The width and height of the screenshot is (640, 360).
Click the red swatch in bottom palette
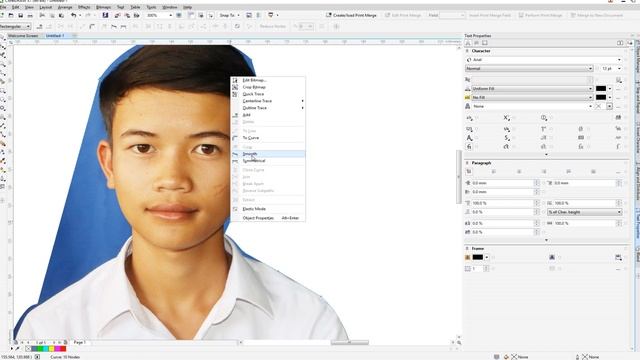(x=63, y=349)
